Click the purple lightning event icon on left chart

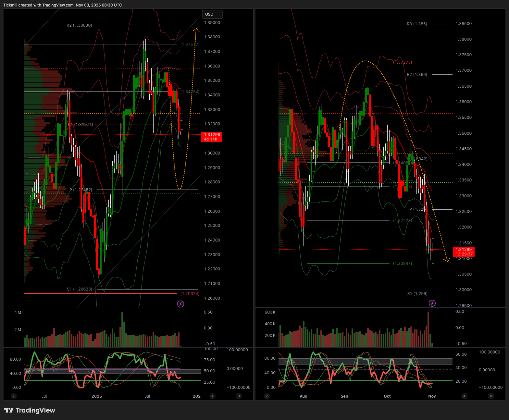181,304
